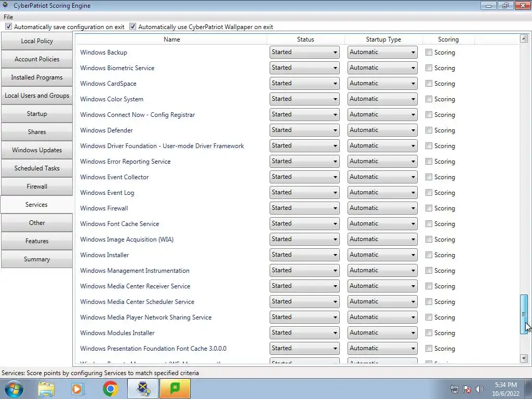Image resolution: width=532 pixels, height=399 pixels.
Task: Click the Startup Type column header
Action: pyautogui.click(x=383, y=39)
